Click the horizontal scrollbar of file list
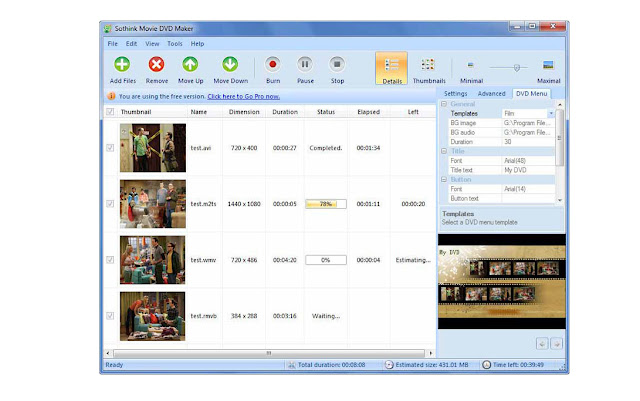The height and width of the screenshot is (401, 640). [x=269, y=353]
